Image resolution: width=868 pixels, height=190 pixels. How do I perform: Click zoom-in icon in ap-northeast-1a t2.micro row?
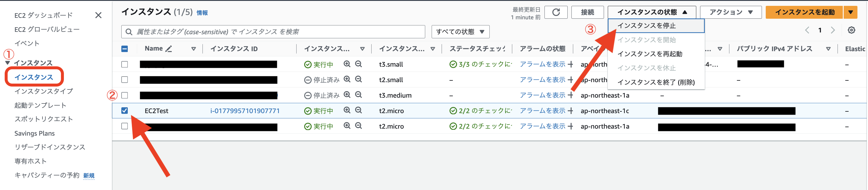pos(347,125)
